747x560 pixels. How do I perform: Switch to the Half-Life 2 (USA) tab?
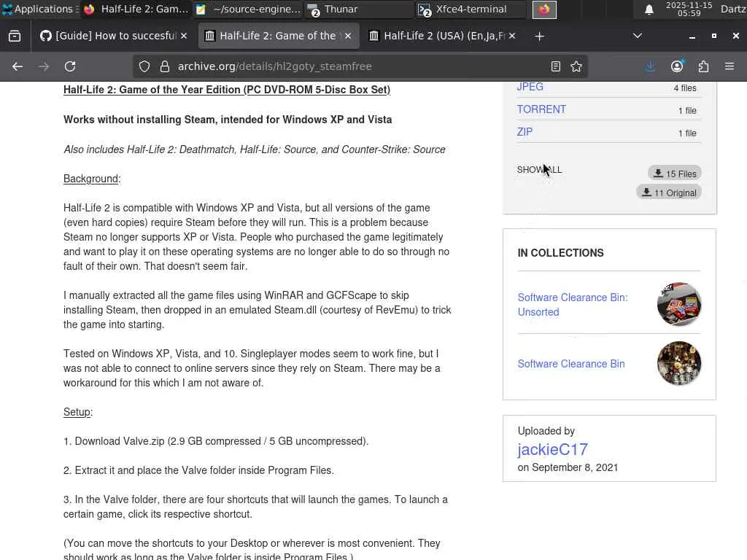[x=443, y=36]
